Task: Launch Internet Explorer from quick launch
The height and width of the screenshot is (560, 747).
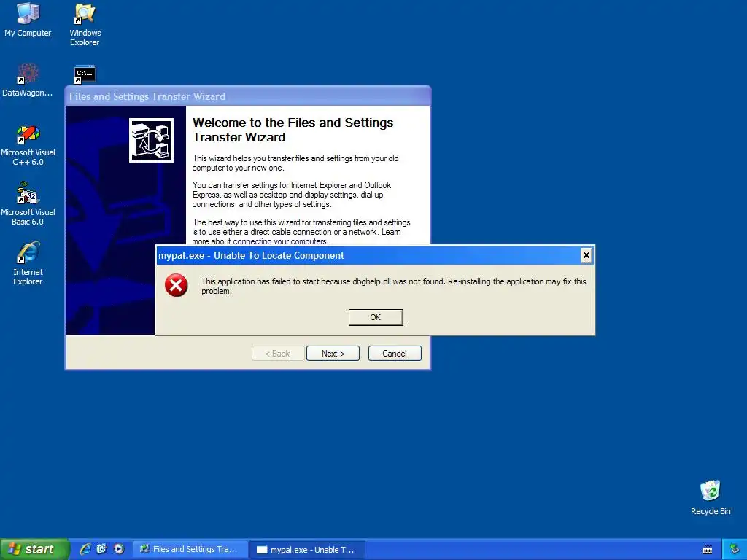Action: pyautogui.click(x=85, y=549)
